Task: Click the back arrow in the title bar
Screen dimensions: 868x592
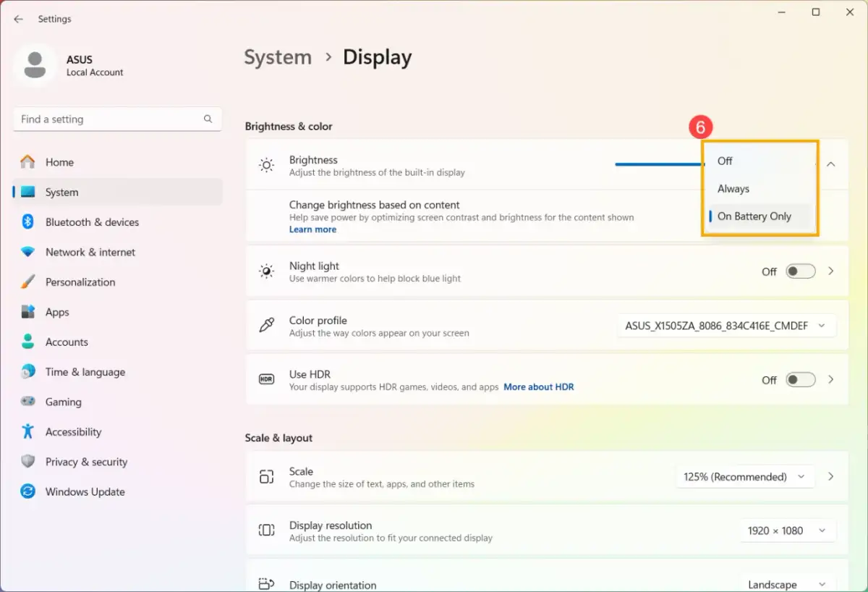Action: [19, 19]
